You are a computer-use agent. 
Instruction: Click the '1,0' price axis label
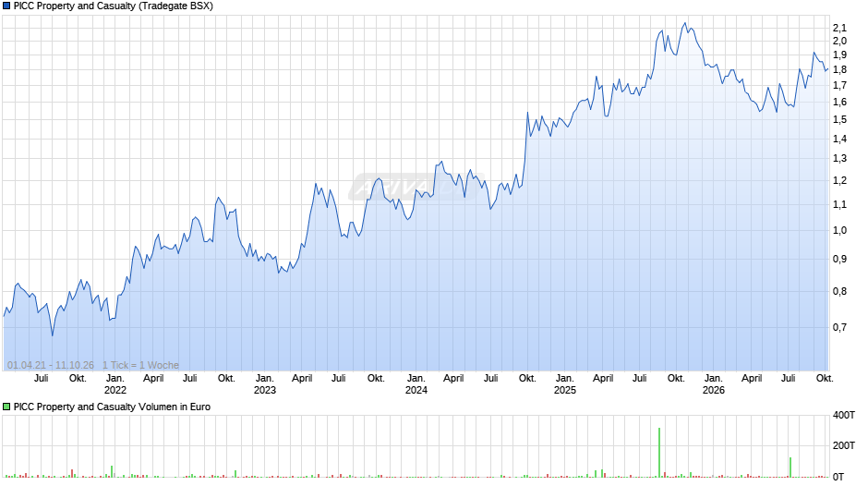839,231
